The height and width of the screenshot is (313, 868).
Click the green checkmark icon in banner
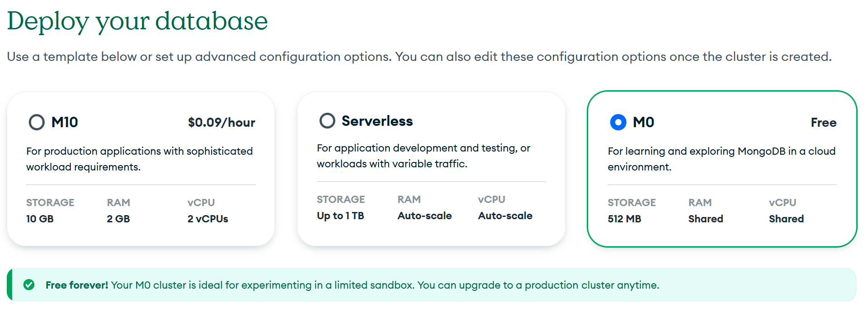29,285
